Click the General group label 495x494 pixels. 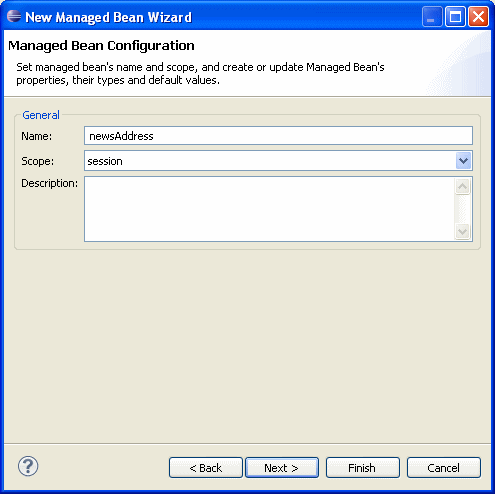coord(41,115)
